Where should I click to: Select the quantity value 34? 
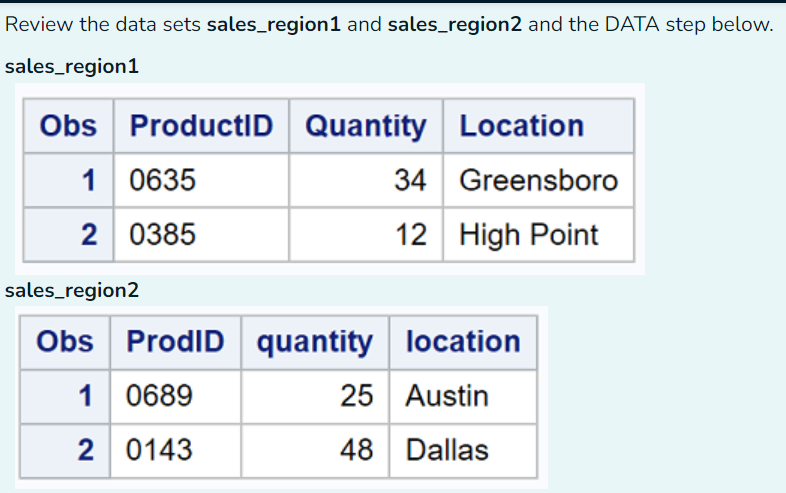click(x=366, y=180)
